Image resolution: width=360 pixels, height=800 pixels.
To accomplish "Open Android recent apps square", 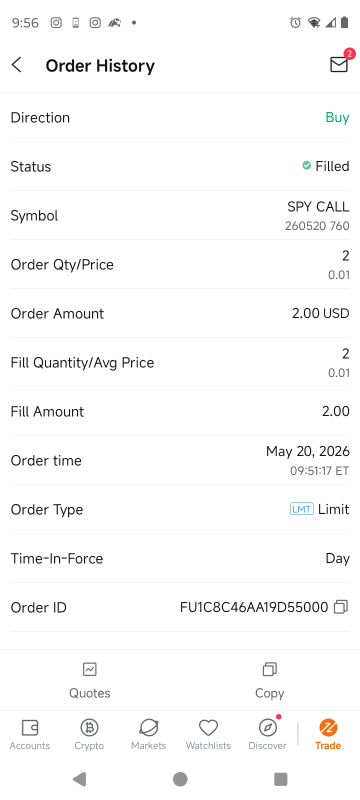I will [x=280, y=779].
